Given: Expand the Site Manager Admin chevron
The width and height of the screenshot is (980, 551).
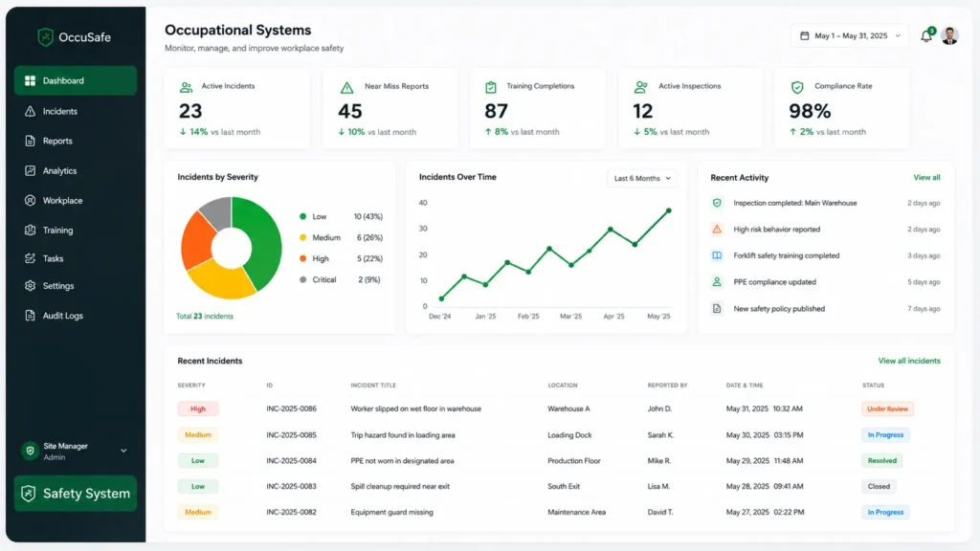Looking at the screenshot, I should point(123,451).
